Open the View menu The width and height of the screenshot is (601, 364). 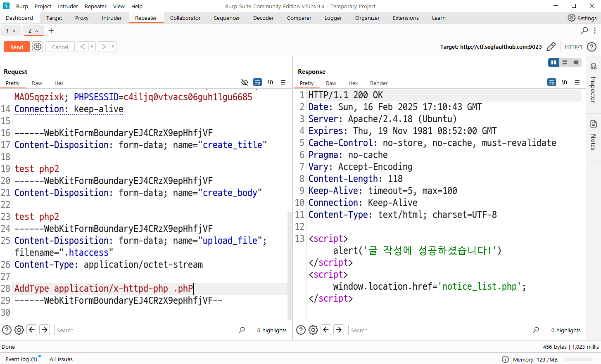[119, 6]
